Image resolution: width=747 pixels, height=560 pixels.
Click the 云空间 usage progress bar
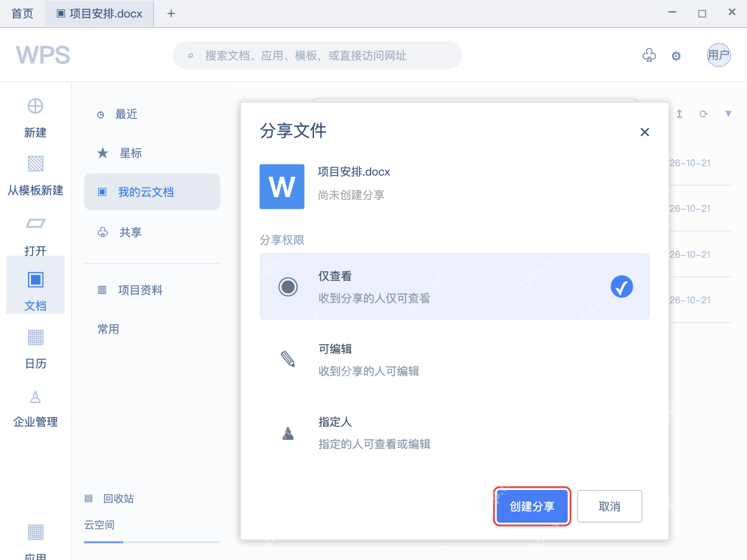(152, 542)
